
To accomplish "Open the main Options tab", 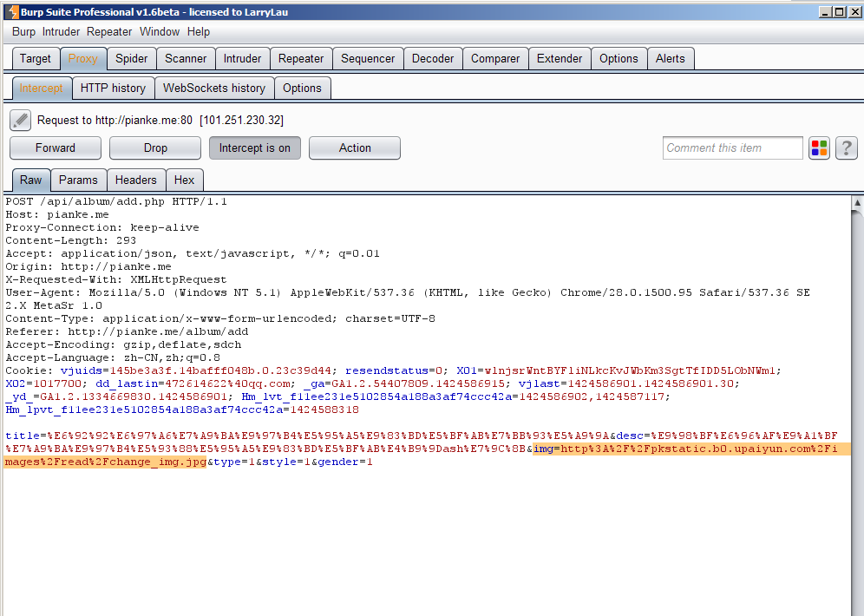I will coord(619,58).
